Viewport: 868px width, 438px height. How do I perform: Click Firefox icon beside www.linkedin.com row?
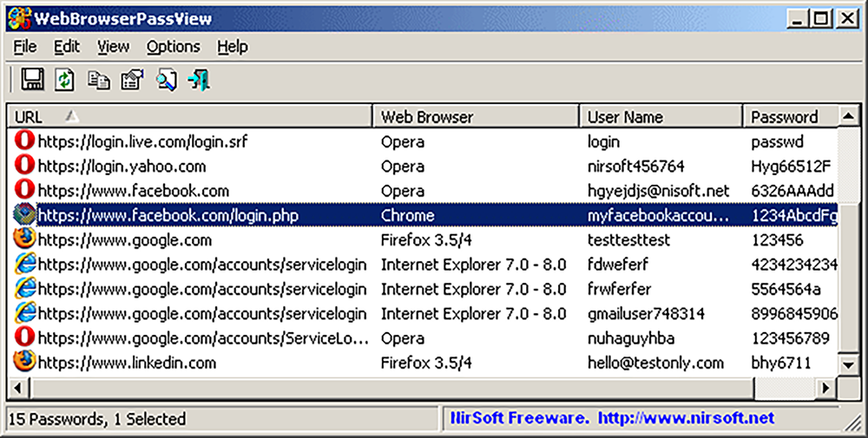coord(24,361)
